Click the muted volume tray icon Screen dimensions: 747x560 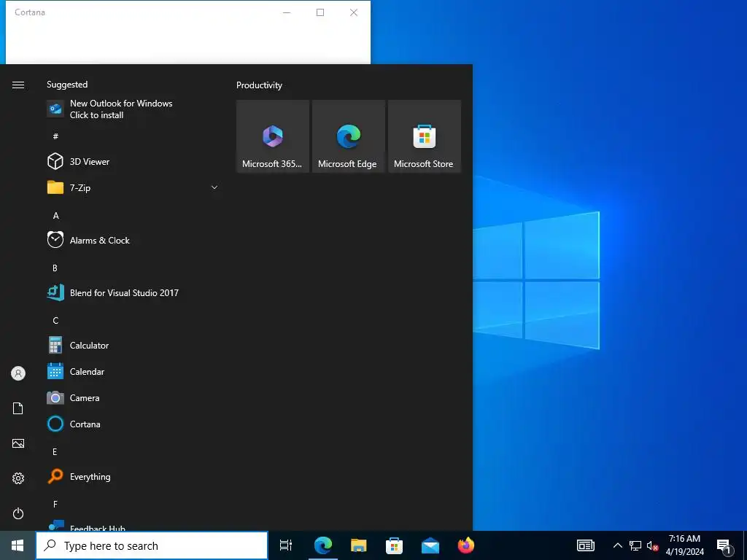(652, 545)
